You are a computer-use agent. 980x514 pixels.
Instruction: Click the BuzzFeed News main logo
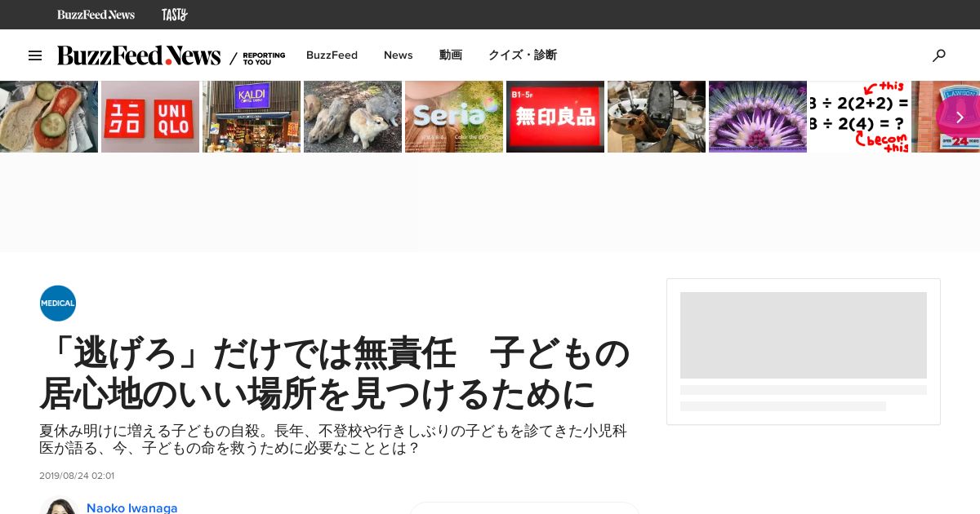coord(139,55)
